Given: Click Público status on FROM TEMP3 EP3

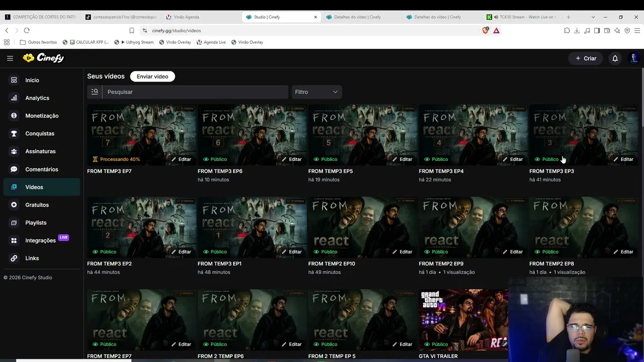Looking at the screenshot, I should pos(547,159).
